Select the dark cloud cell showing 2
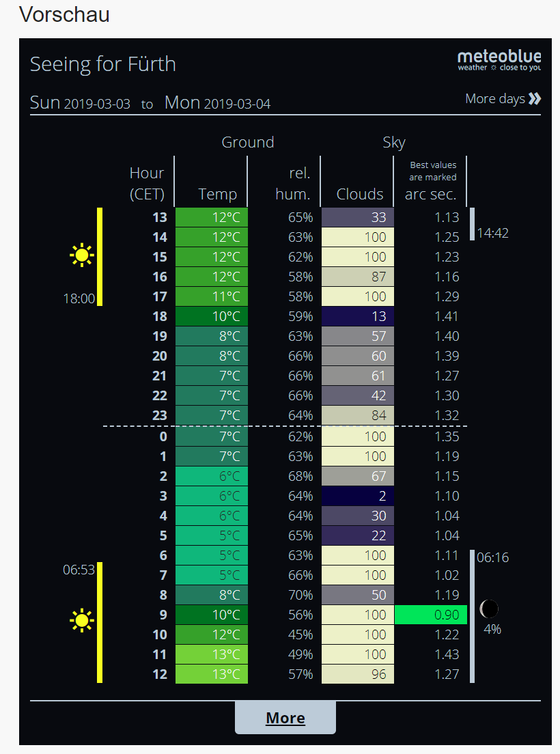This screenshot has height=754, width=560. [x=357, y=496]
